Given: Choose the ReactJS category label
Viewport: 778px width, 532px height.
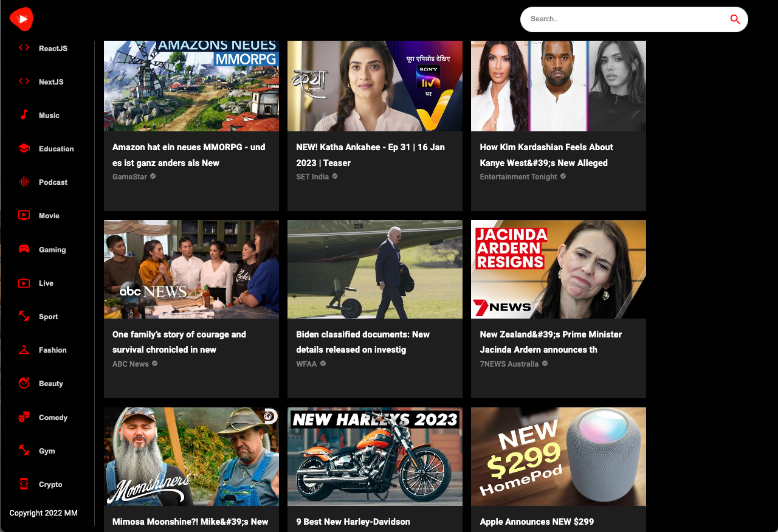Looking at the screenshot, I should (53, 49).
